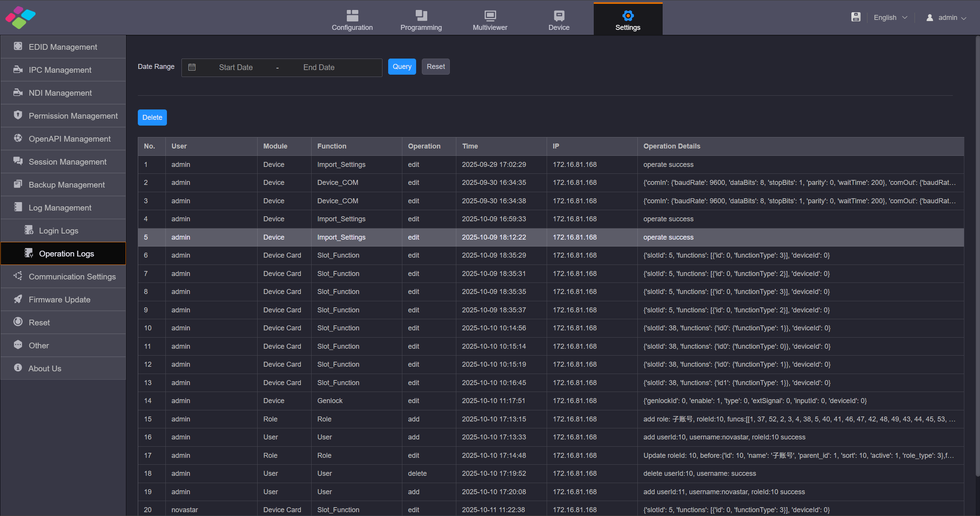Click the Delete button above table
This screenshot has width=980, height=516.
click(x=152, y=118)
